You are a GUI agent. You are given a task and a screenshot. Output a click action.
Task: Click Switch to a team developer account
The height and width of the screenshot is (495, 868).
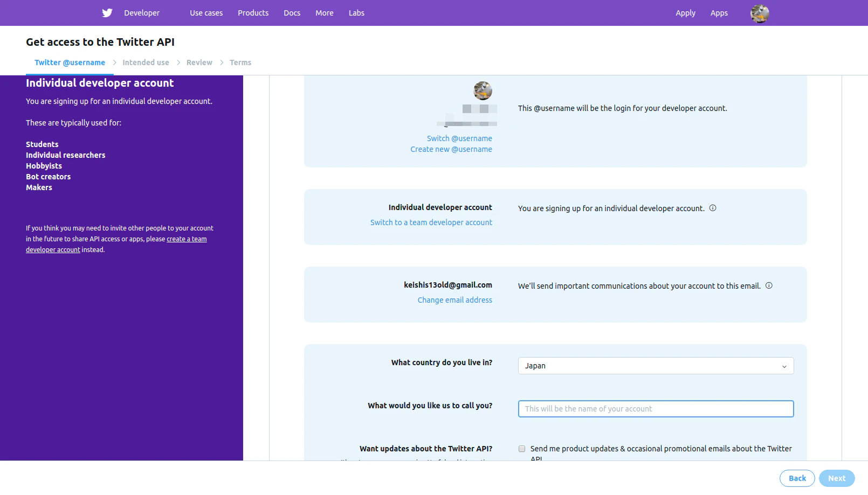coord(431,222)
